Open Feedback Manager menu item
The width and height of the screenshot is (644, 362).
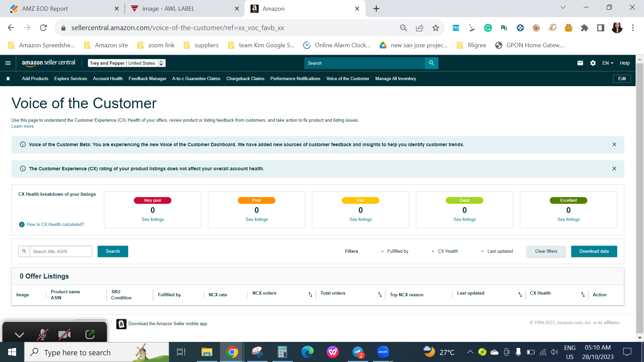point(147,79)
